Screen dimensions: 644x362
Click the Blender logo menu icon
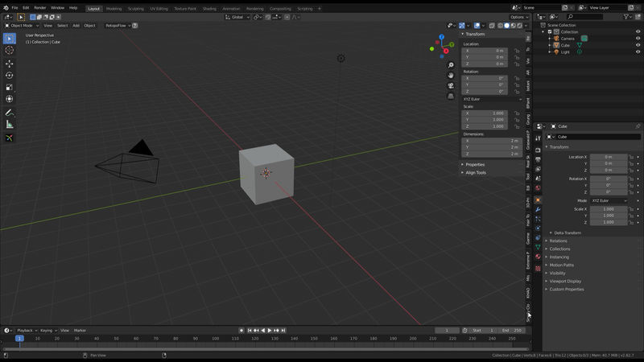click(6, 8)
